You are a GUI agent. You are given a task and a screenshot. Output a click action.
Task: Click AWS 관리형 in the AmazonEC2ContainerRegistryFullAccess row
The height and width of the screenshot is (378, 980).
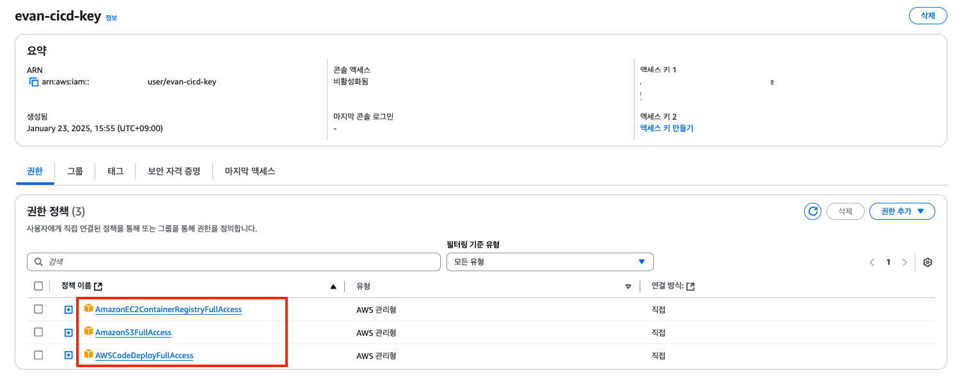pos(376,310)
